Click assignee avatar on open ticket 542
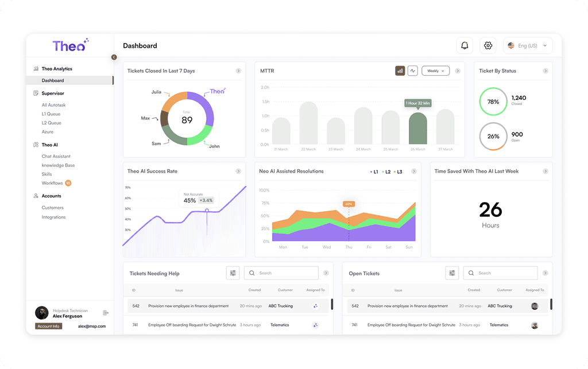Image resolution: width=588 pixels, height=369 pixels. point(535,306)
